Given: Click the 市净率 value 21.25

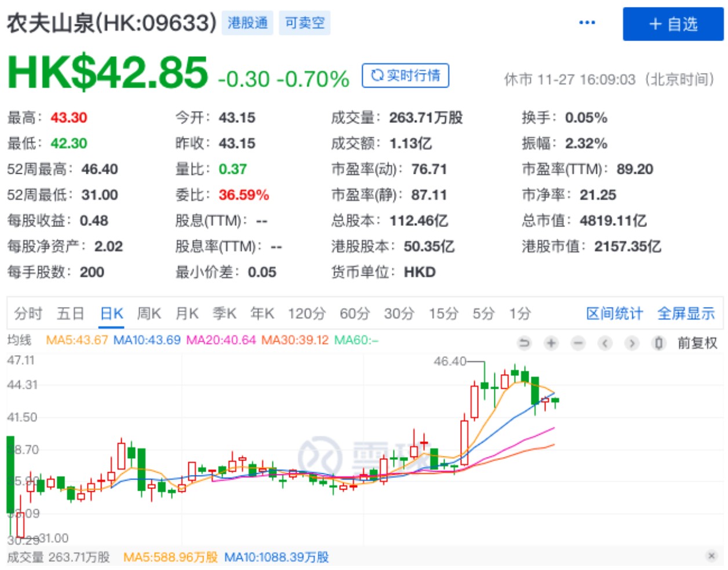Looking at the screenshot, I should click(598, 195).
